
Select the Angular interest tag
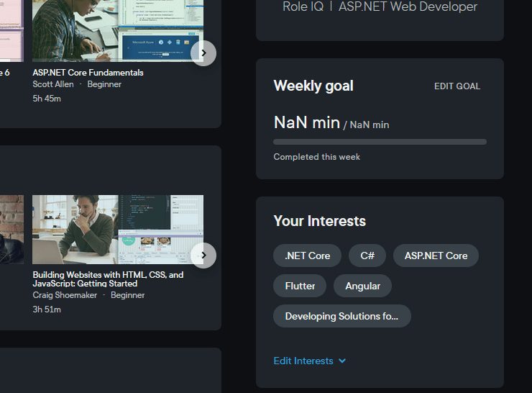coord(362,286)
